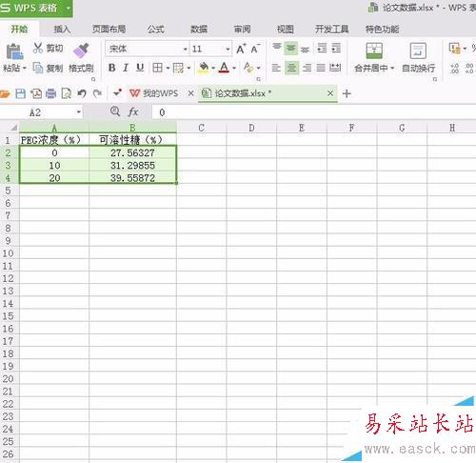476x463 pixels.
Task: Click the print icon
Action: click(x=51, y=93)
